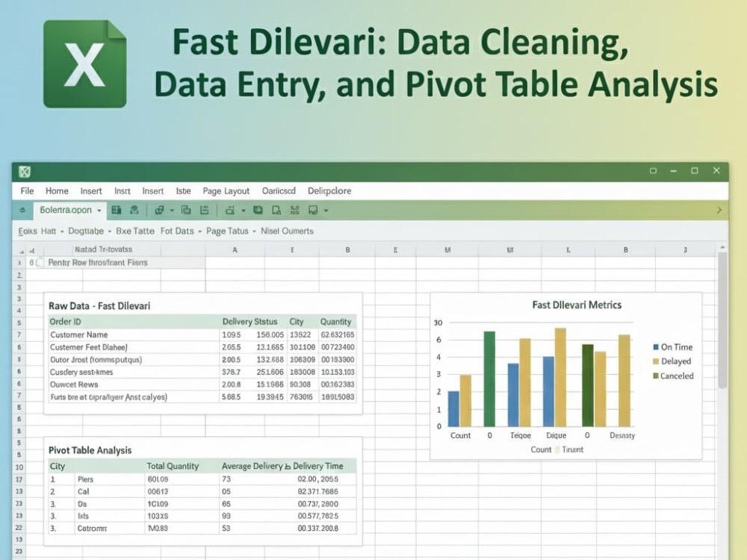Select column header J
Viewport: 747px width, 560px height.
[686, 249]
